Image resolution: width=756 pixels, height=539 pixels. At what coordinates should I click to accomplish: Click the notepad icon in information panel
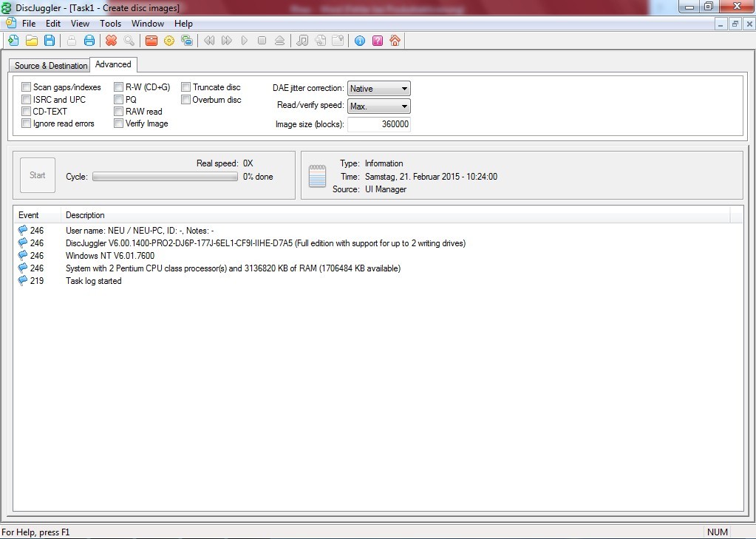[317, 176]
